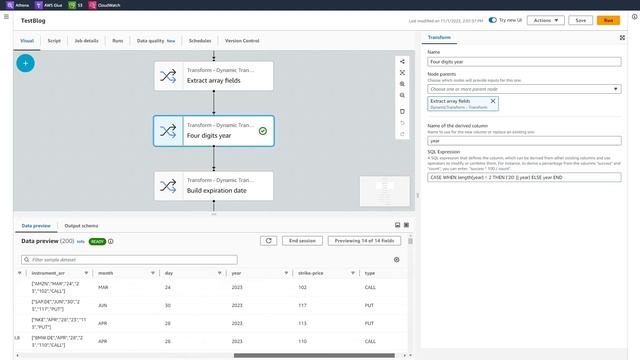Open the Actions dropdown menu
The width and height of the screenshot is (640, 360).
546,20
